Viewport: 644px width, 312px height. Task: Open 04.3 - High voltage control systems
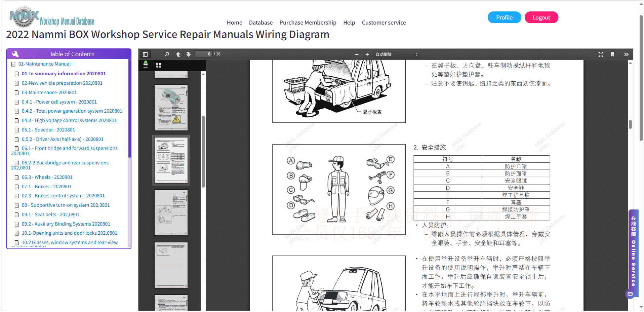click(x=69, y=120)
